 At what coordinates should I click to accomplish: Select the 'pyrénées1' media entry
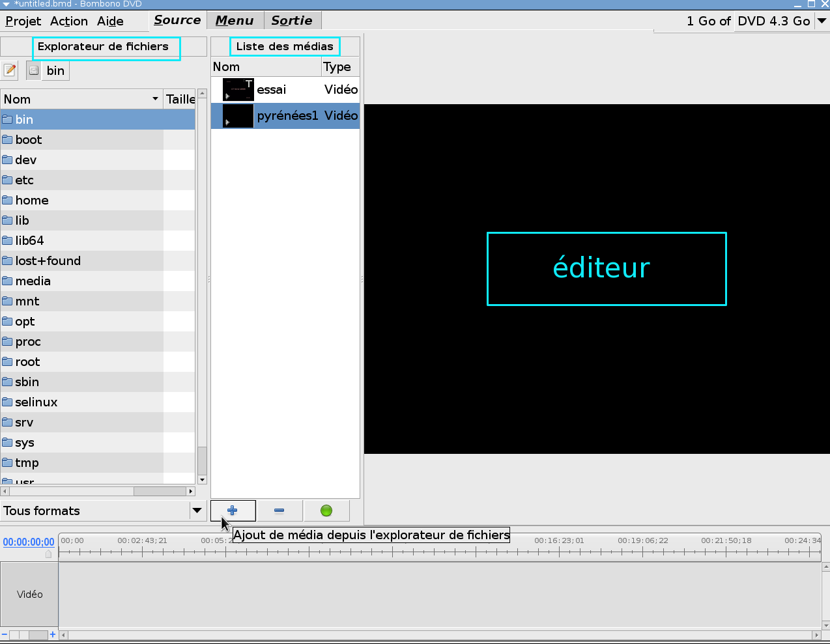point(287,115)
